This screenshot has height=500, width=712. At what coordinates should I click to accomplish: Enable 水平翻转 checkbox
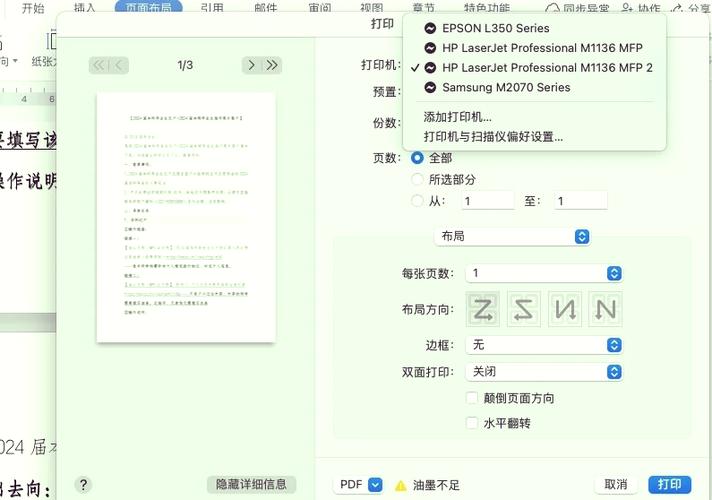point(472,423)
